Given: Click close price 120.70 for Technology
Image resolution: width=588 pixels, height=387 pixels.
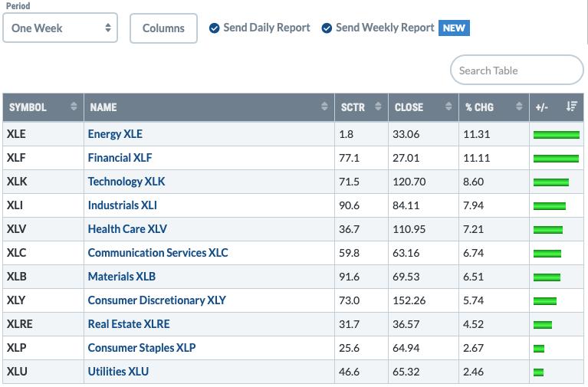Looking at the screenshot, I should [x=409, y=182].
